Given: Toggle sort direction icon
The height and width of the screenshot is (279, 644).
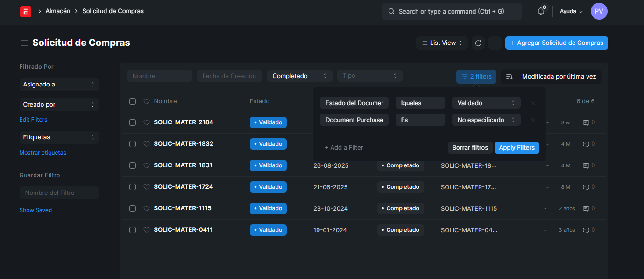Looking at the screenshot, I should [510, 77].
